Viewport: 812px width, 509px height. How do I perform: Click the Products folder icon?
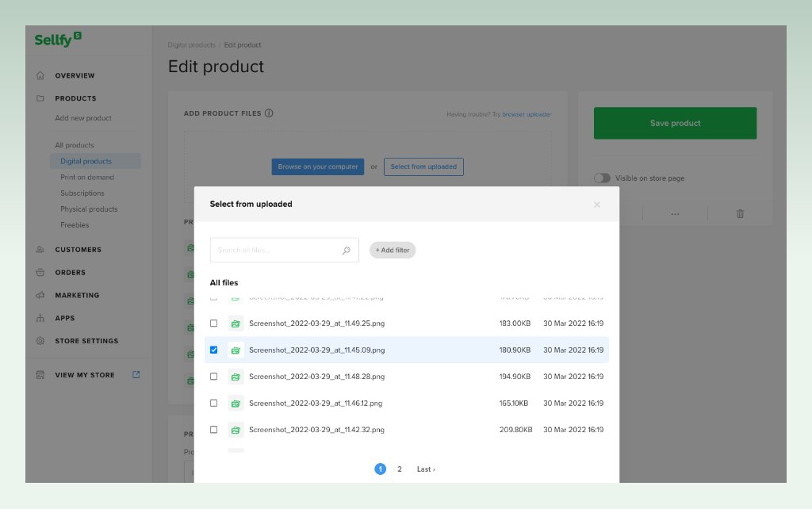click(40, 98)
